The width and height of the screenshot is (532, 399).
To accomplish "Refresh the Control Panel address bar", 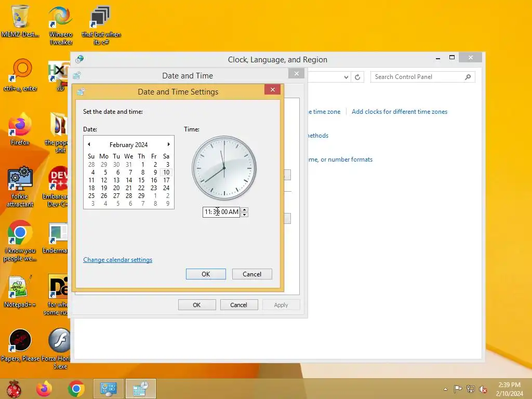I will coord(357,77).
